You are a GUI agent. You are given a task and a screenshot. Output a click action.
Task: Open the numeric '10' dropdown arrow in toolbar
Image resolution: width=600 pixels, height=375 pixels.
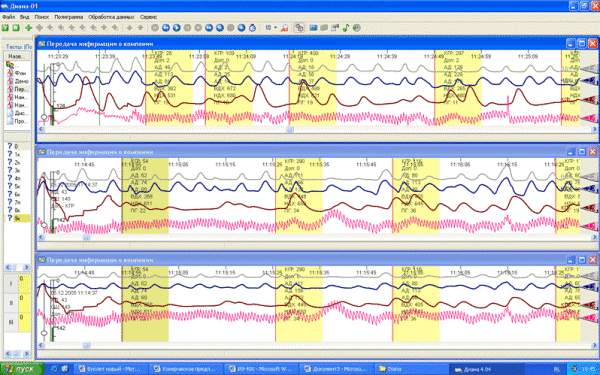point(275,28)
